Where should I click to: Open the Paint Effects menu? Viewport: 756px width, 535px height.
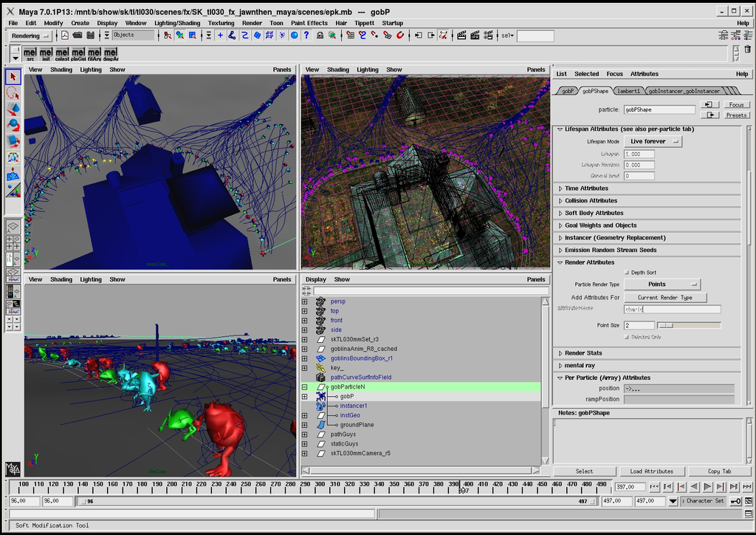[x=309, y=23]
